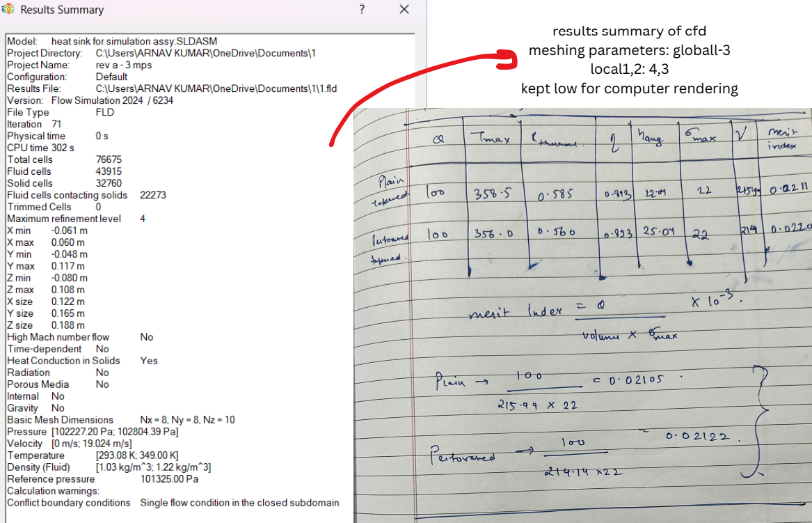
Task: Select the Y min value -0.048 m
Action: (70, 254)
